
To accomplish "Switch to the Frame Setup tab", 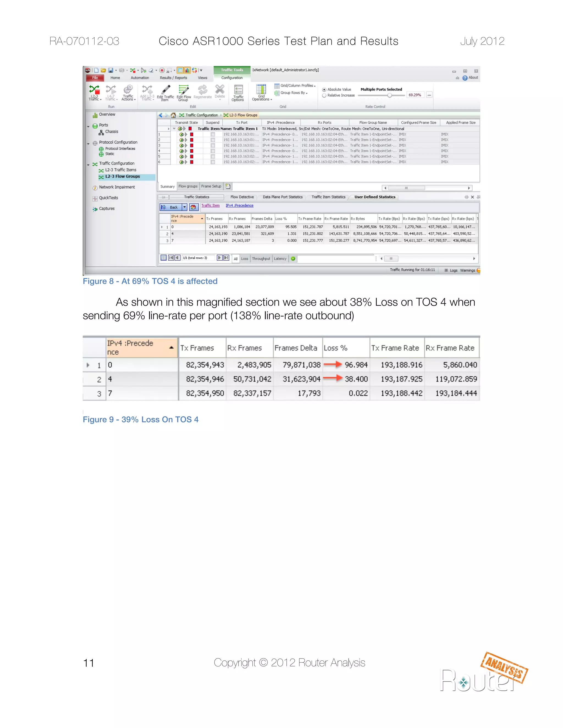I will (x=211, y=186).
